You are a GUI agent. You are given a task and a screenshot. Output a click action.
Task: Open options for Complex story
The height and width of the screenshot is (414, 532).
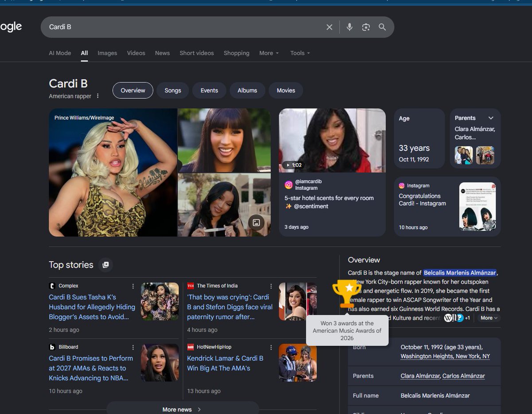point(133,286)
